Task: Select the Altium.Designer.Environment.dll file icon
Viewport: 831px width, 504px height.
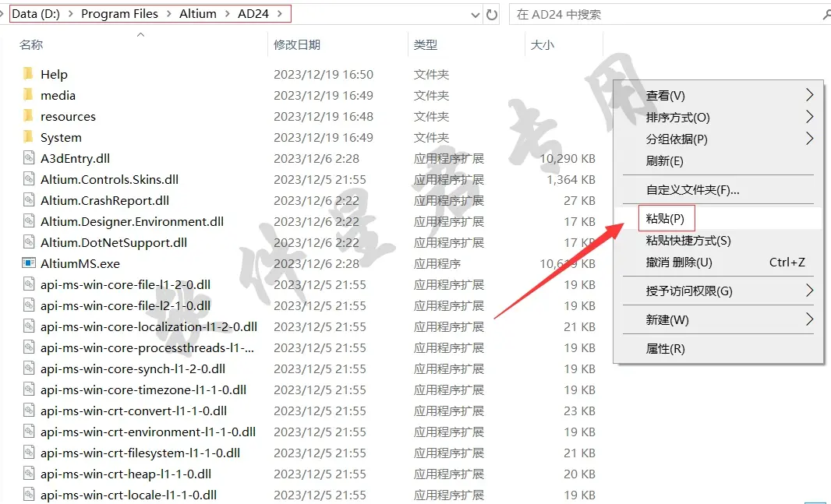Action: pyautogui.click(x=29, y=220)
